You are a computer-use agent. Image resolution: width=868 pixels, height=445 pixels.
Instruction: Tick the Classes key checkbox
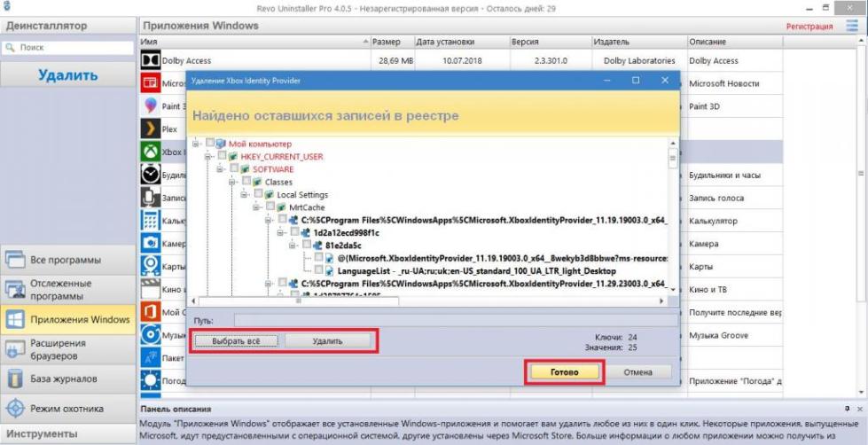(246, 181)
